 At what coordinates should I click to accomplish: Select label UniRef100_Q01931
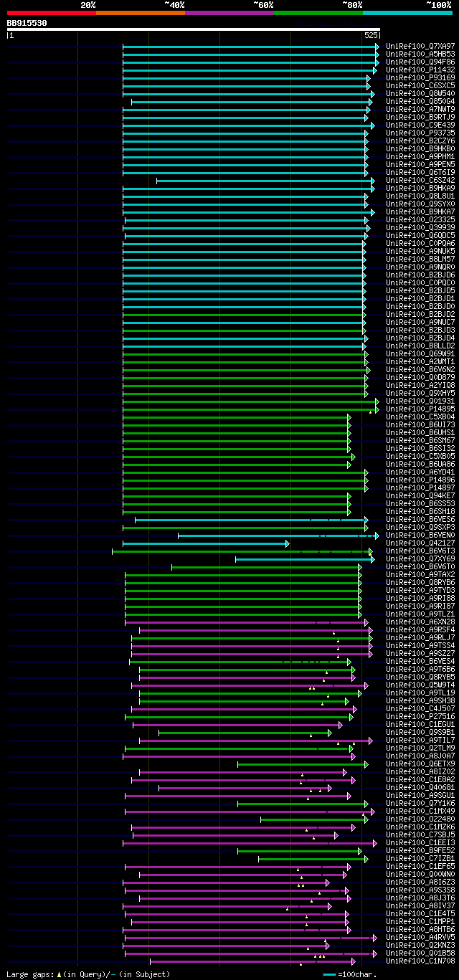click(420, 401)
